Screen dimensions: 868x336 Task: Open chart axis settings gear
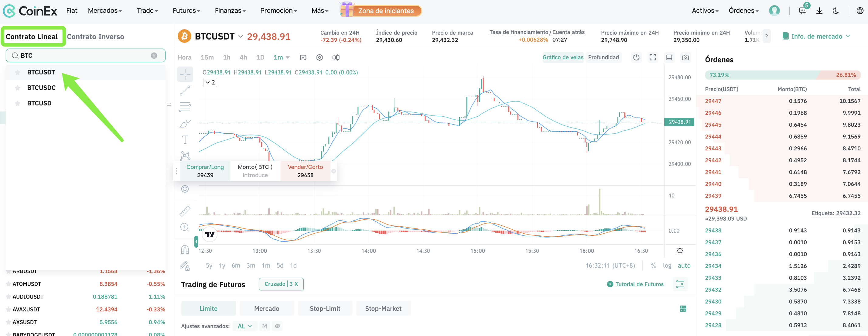[680, 251]
